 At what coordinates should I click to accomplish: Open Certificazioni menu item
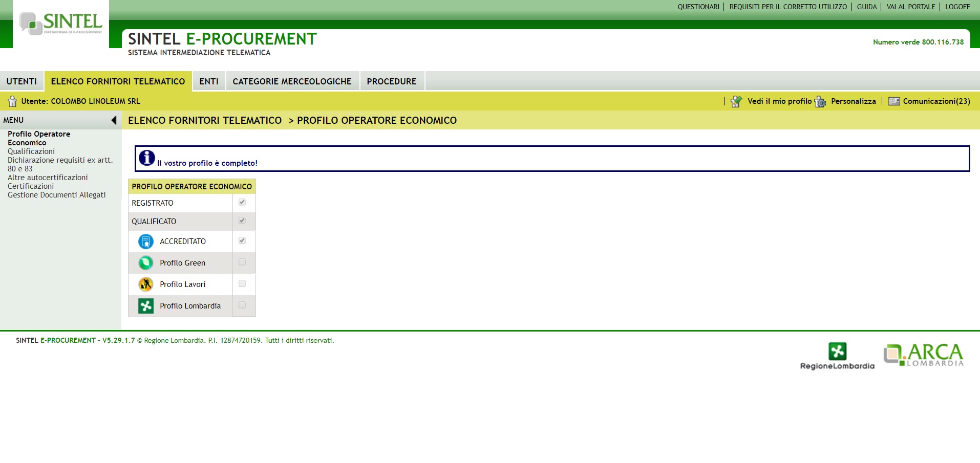coord(31,186)
